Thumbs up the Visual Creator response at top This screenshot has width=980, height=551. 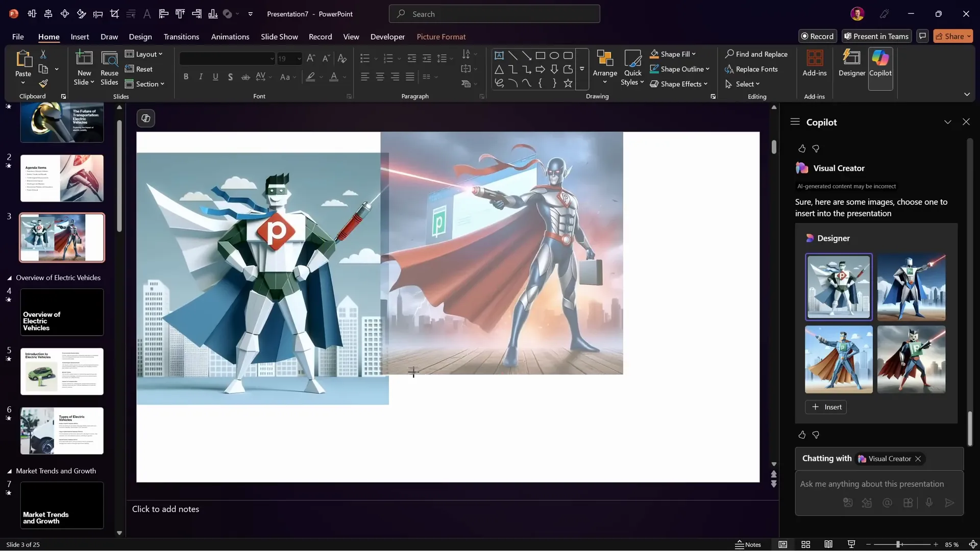(x=802, y=148)
